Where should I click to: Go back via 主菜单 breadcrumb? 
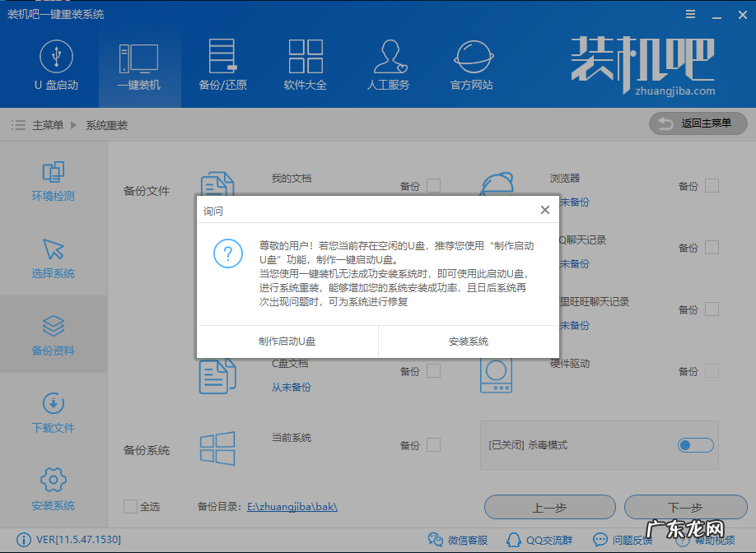tap(50, 125)
